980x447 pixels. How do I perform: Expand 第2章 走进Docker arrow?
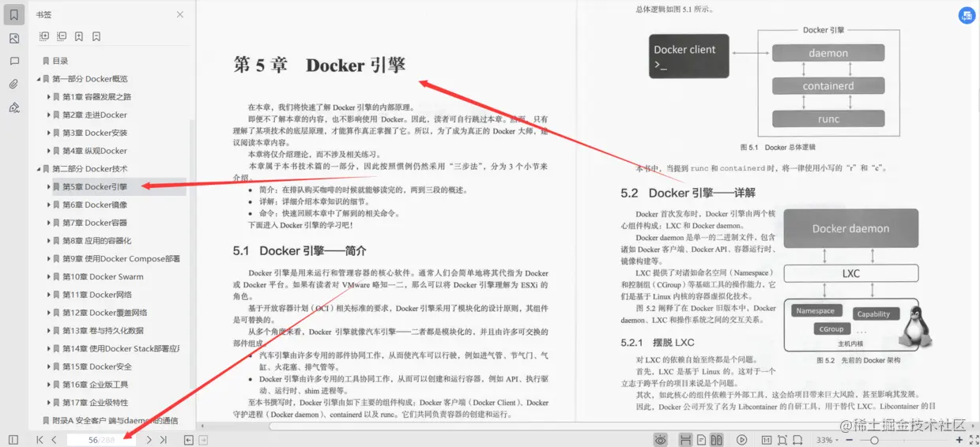click(49, 115)
